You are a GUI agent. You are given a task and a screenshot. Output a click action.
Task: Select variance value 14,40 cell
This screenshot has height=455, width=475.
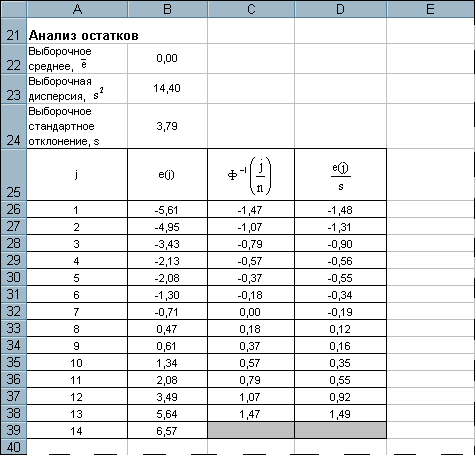[167, 89]
